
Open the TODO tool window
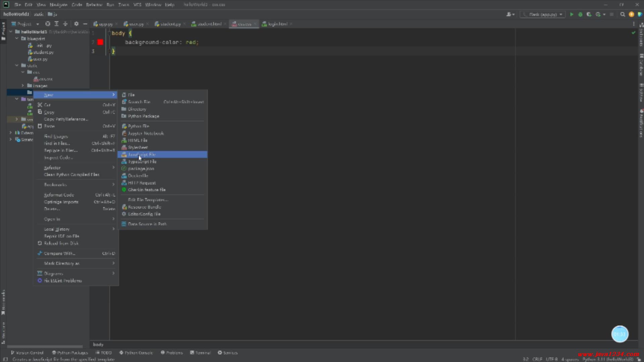tap(103, 353)
